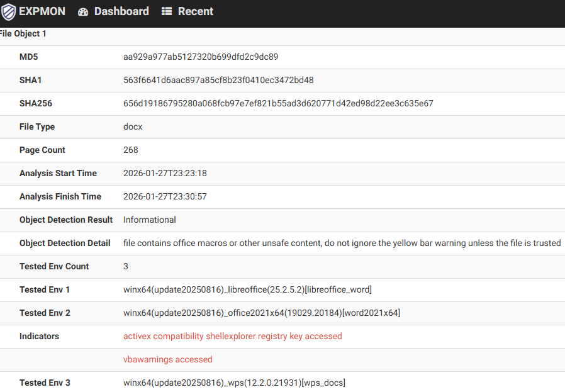Screen dimensions: 565x392
Task: Click the Tested Env 2 label
Action: point(45,313)
